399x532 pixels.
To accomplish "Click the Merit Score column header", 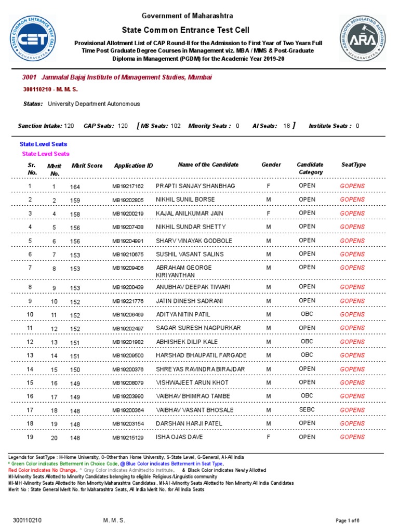I will [x=87, y=166].
